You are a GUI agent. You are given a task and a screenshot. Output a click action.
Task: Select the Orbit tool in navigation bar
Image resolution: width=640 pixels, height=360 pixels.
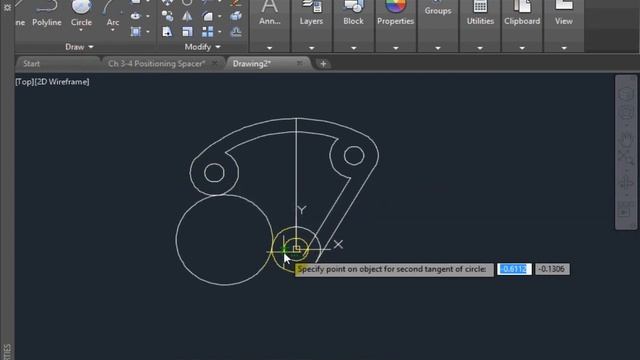(626, 183)
